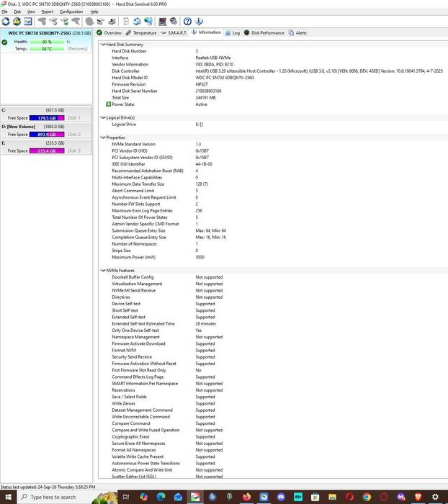Open Microsoft Edge from the taskbar
Viewport: 448px width, 504px height.
tap(161, 497)
